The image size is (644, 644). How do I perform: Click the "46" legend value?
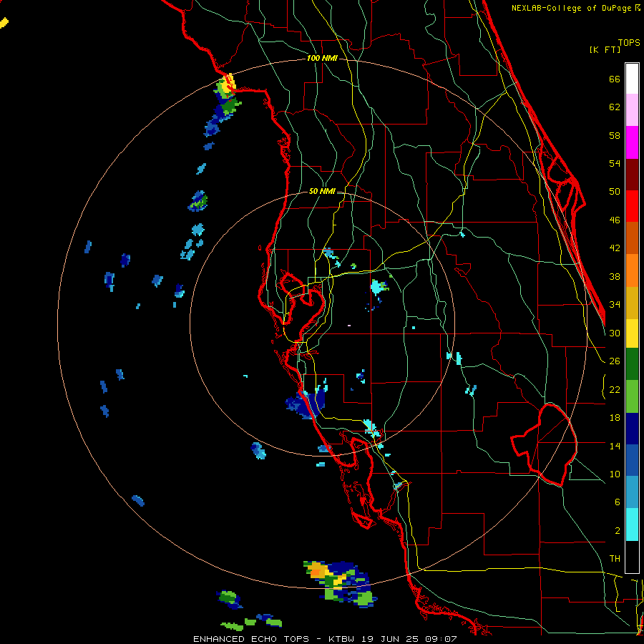(x=615, y=220)
